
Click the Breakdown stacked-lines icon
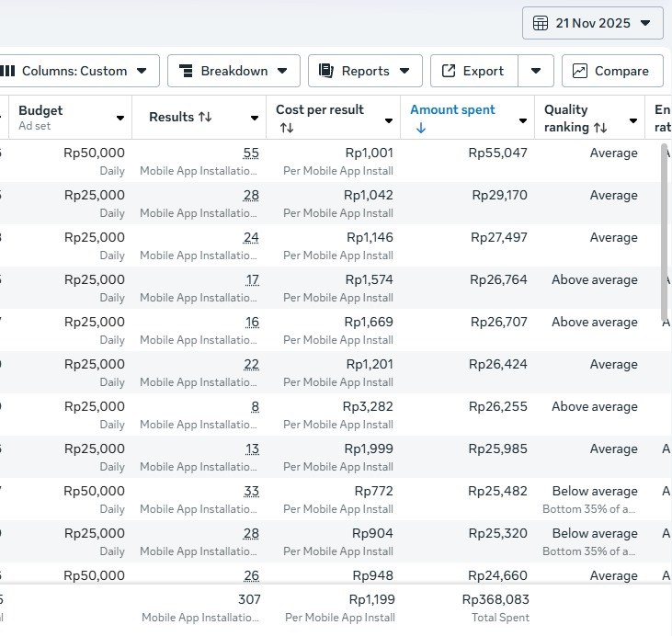click(186, 71)
